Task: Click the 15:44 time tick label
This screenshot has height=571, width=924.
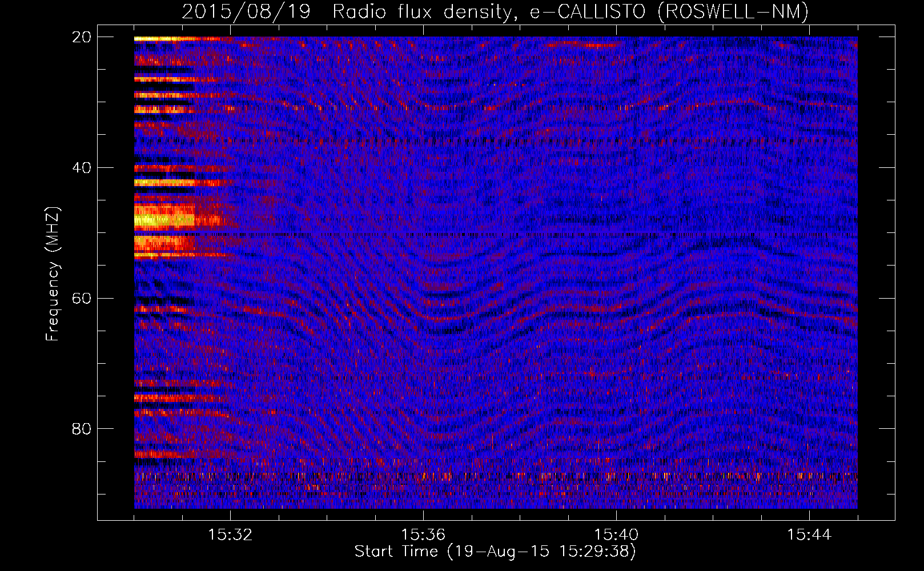Action: (x=809, y=534)
